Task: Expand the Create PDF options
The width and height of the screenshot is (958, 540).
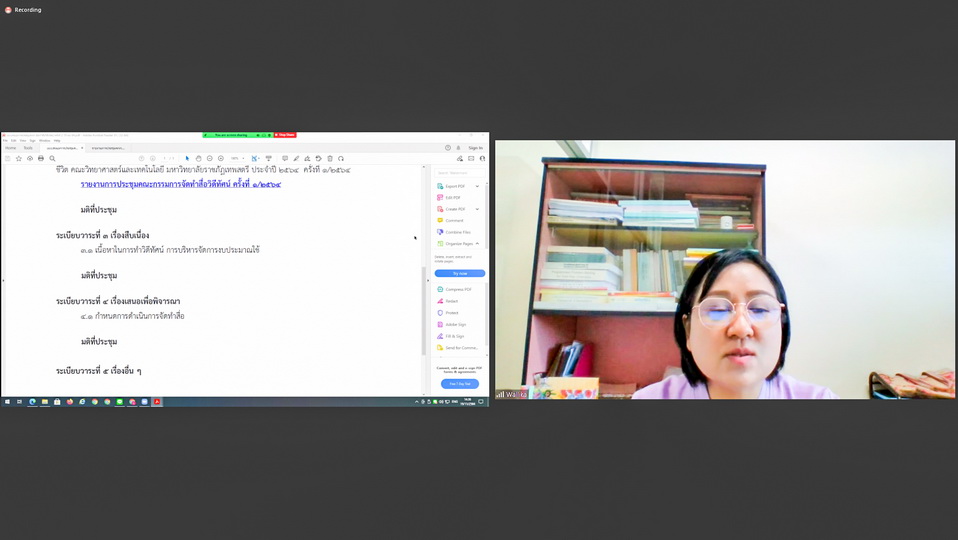Action: pyautogui.click(x=477, y=209)
